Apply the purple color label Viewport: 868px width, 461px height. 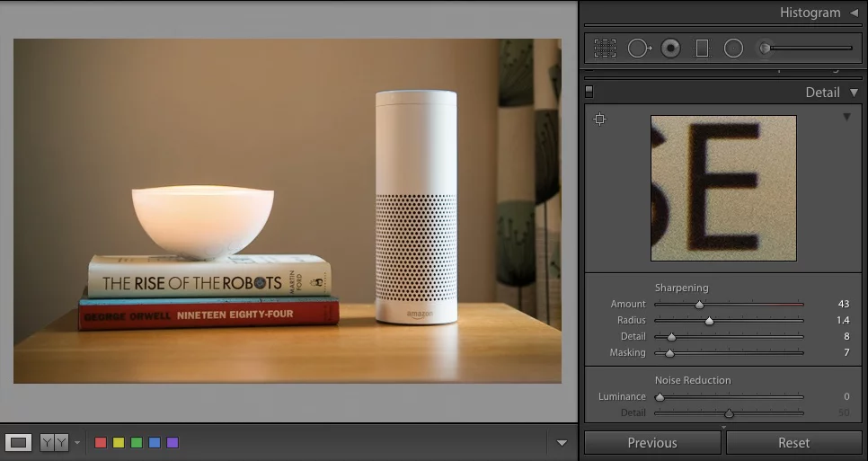click(x=173, y=442)
